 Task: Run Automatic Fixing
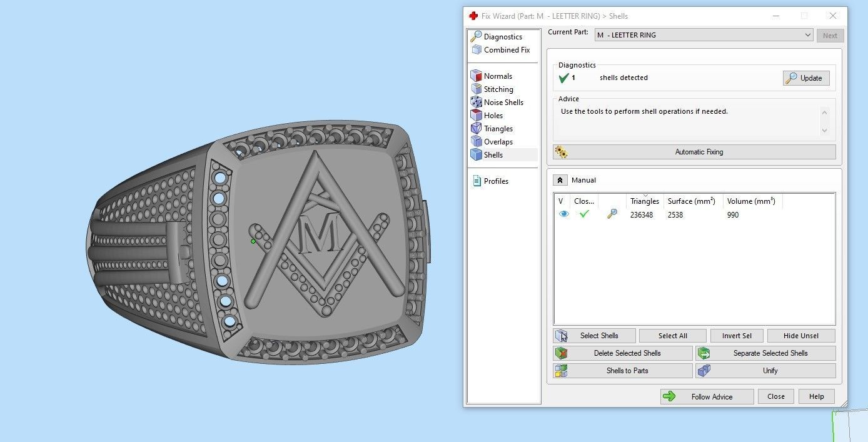694,152
